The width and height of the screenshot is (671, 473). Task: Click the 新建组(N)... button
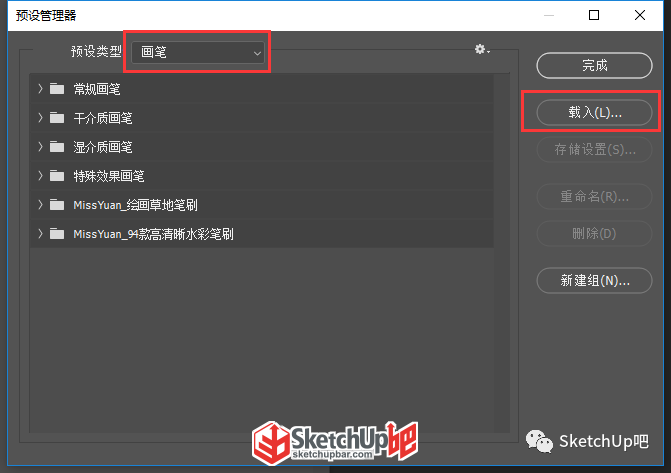click(x=594, y=280)
